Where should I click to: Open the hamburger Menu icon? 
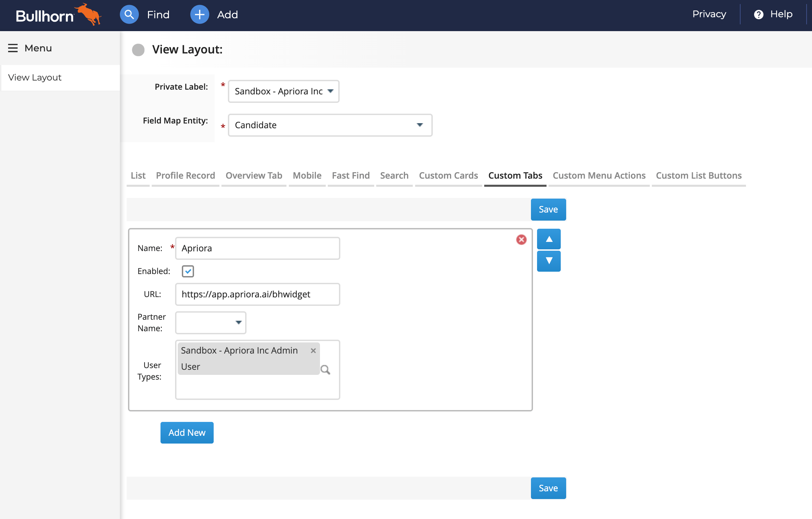13,48
